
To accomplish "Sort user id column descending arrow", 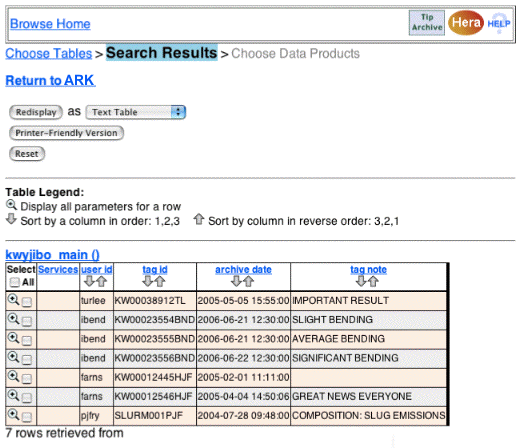I will 101,281.
